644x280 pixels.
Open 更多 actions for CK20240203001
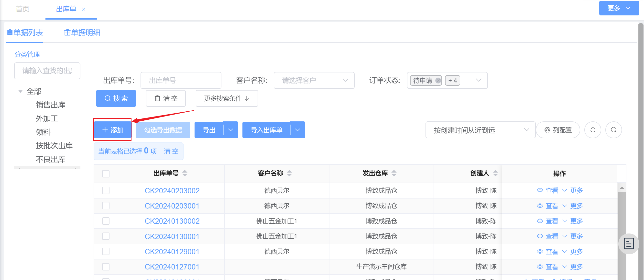point(573,206)
